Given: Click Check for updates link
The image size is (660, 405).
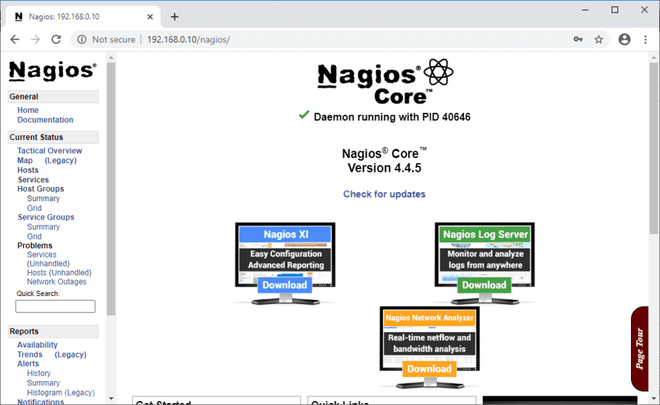Looking at the screenshot, I should [x=384, y=194].
